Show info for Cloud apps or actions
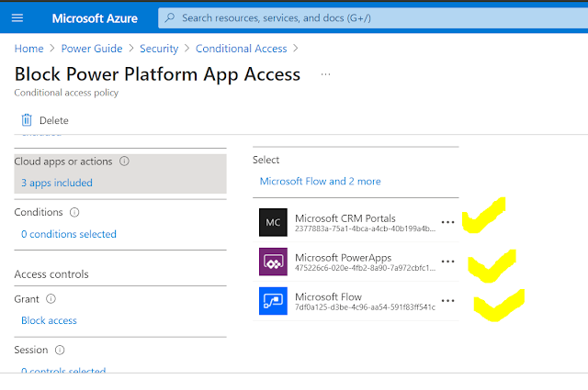This screenshot has height=390, width=588. (x=124, y=162)
